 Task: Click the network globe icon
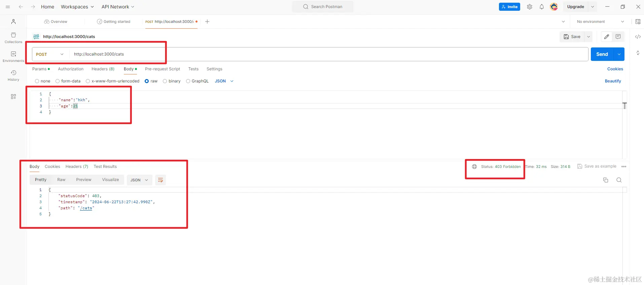pyautogui.click(x=474, y=167)
